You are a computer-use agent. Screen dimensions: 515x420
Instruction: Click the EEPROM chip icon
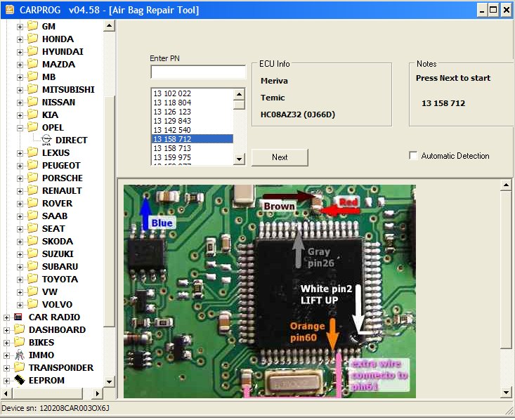(x=20, y=380)
